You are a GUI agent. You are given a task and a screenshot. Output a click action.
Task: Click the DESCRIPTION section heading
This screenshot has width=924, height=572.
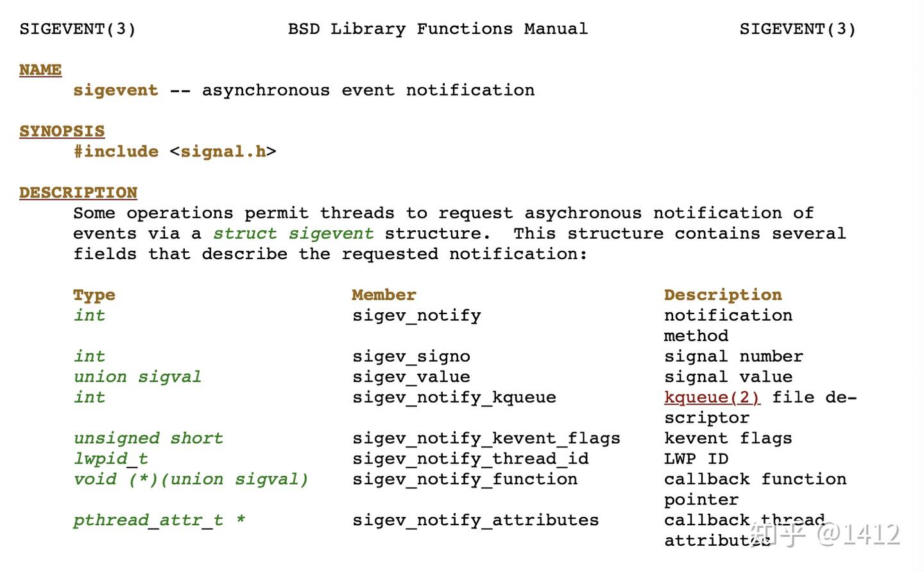78,193
